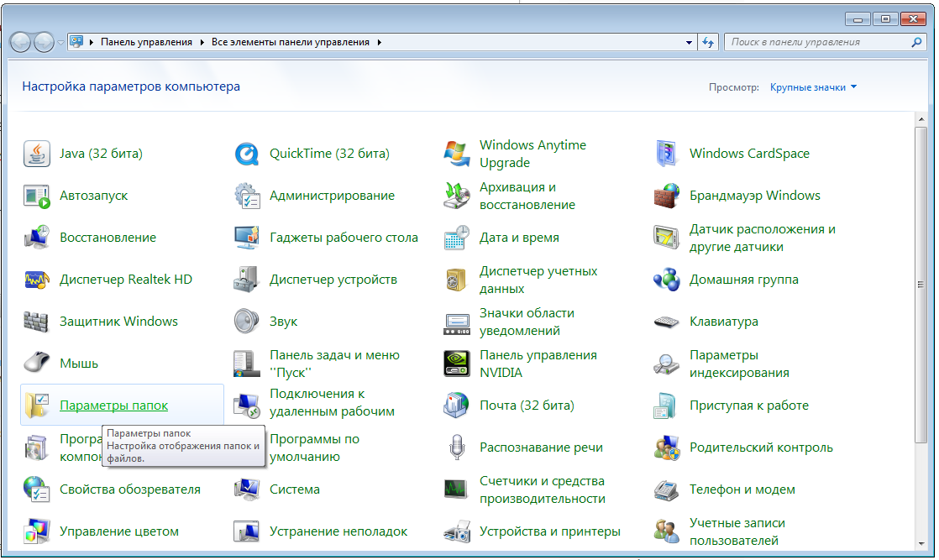Open the Клавиатура keyboard icon
The width and height of the screenshot is (939, 560).
pyautogui.click(x=667, y=322)
